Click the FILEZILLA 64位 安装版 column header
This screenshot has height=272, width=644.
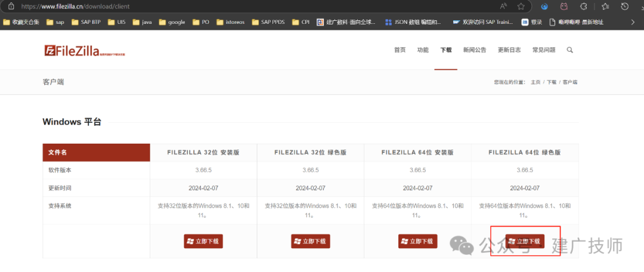(x=417, y=153)
